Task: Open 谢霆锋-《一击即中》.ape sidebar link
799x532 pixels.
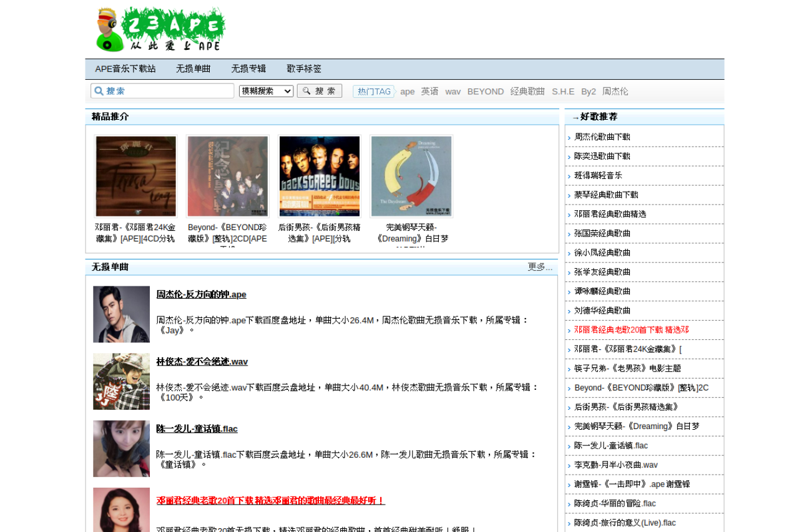Action: tap(632, 485)
